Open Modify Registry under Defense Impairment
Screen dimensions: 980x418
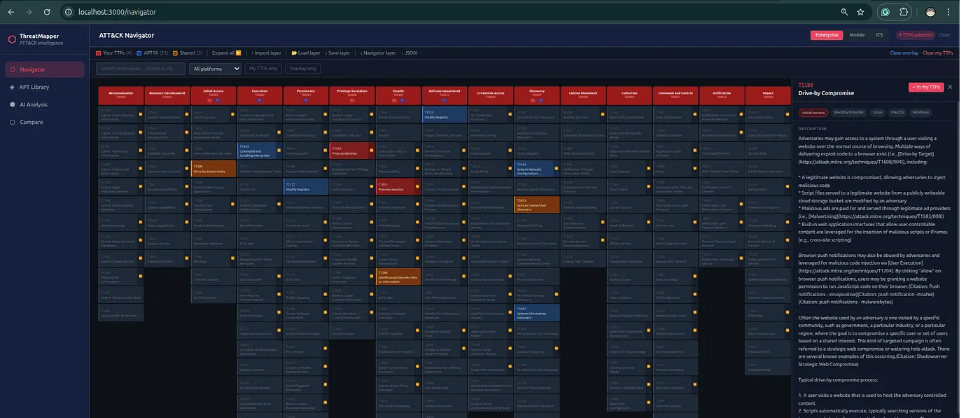[x=444, y=113]
